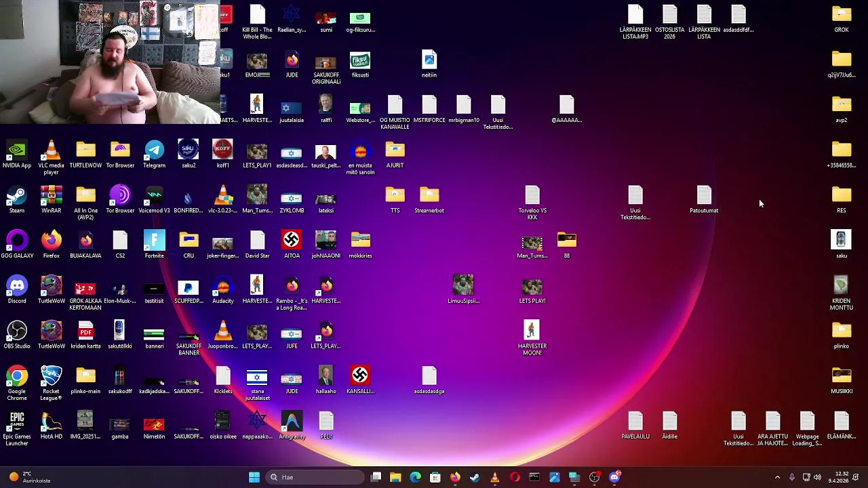Open the NVIDIA App desktop icon

pyautogui.click(x=17, y=155)
